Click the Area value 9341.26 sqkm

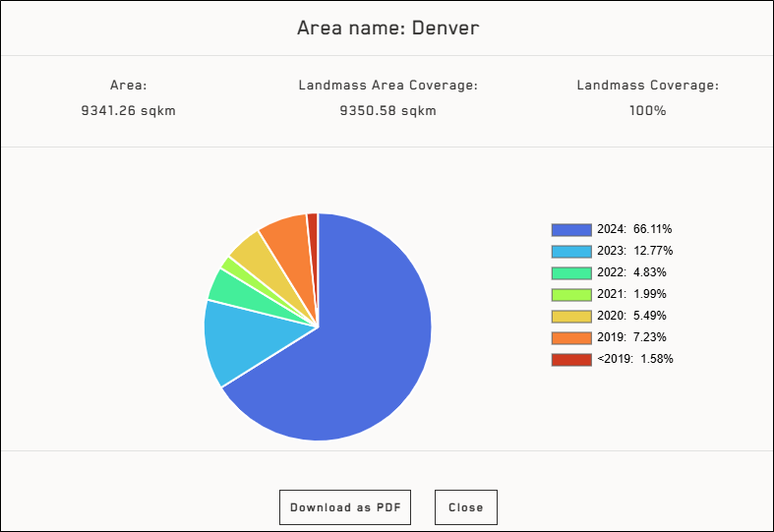[128, 110]
